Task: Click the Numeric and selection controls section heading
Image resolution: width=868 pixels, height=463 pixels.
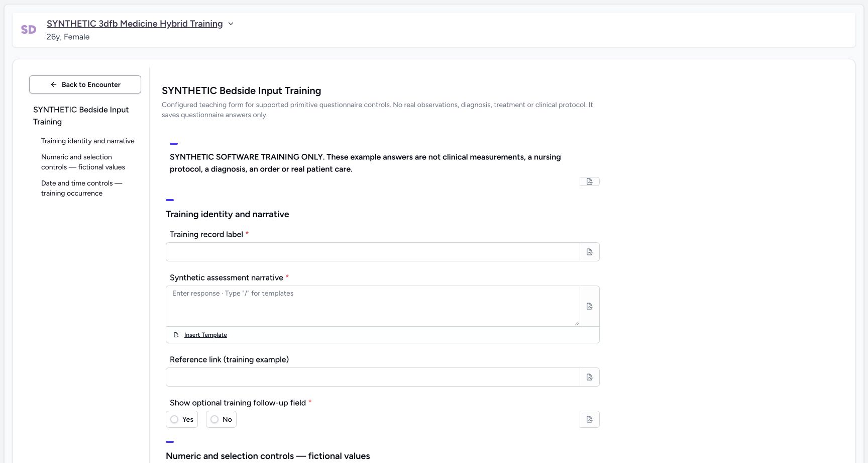Action: 268,456
